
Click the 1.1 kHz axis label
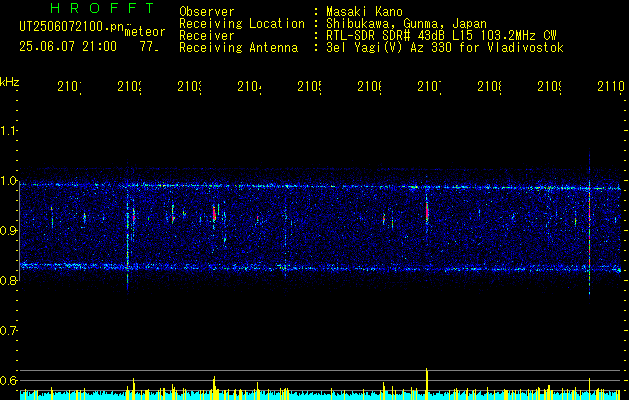(x=8, y=131)
